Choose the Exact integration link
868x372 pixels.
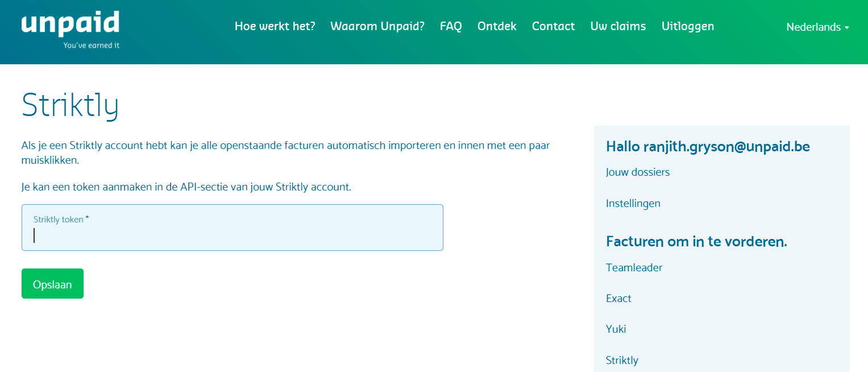tap(618, 298)
